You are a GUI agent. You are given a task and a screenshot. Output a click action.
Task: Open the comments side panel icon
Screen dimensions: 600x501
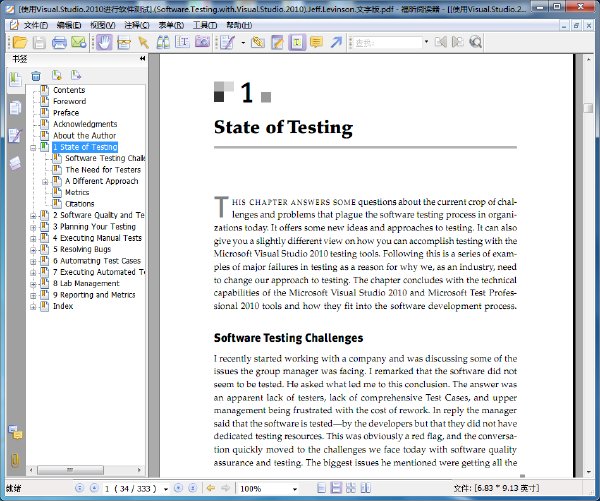(16, 432)
